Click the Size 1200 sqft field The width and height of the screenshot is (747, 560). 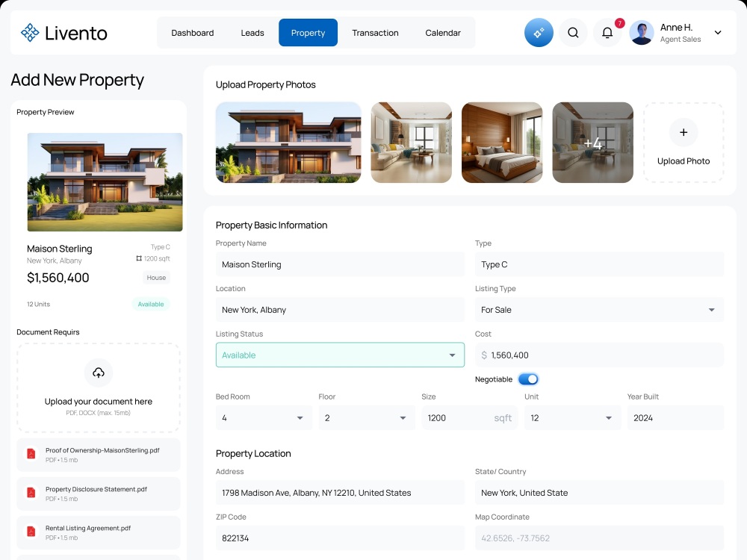pos(470,417)
